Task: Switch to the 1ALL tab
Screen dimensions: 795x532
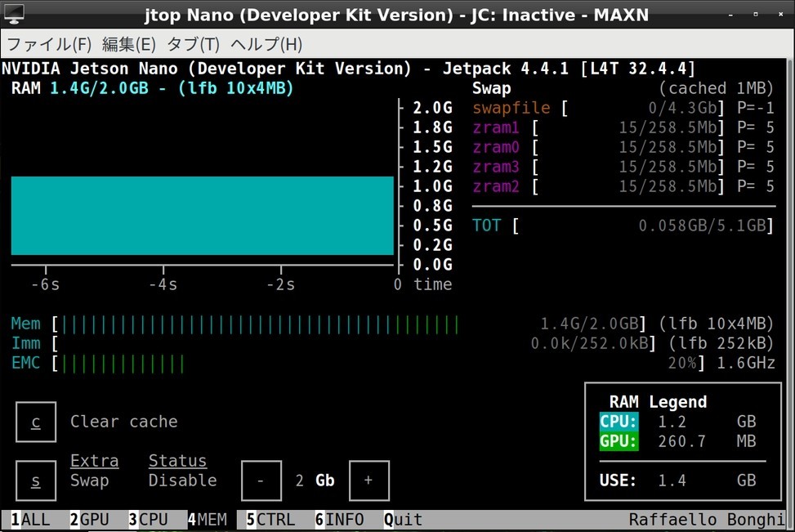Action: [30, 519]
